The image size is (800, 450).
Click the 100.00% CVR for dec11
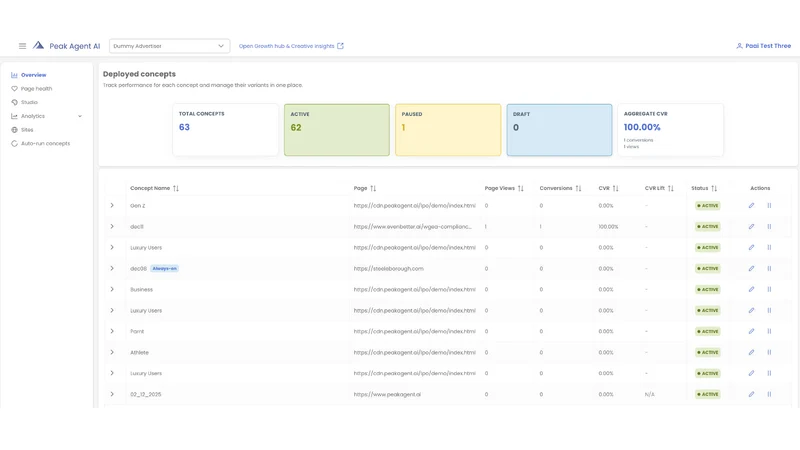coord(608,227)
